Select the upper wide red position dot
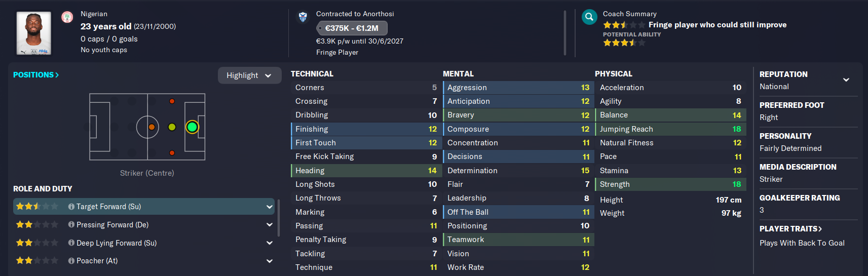The height and width of the screenshot is (276, 868). click(172, 101)
